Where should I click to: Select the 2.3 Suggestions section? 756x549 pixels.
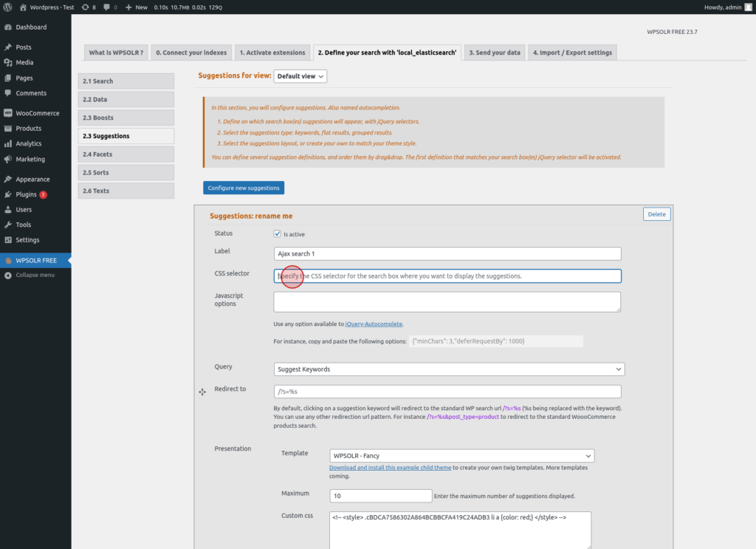coord(126,136)
